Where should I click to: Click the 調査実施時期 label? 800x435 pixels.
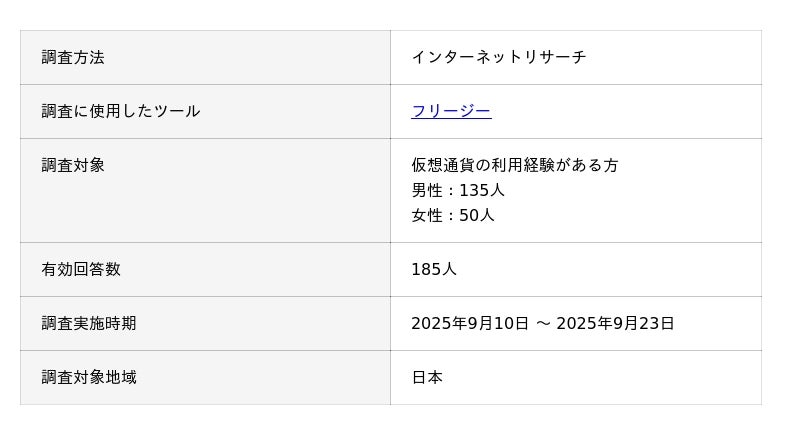coord(89,323)
